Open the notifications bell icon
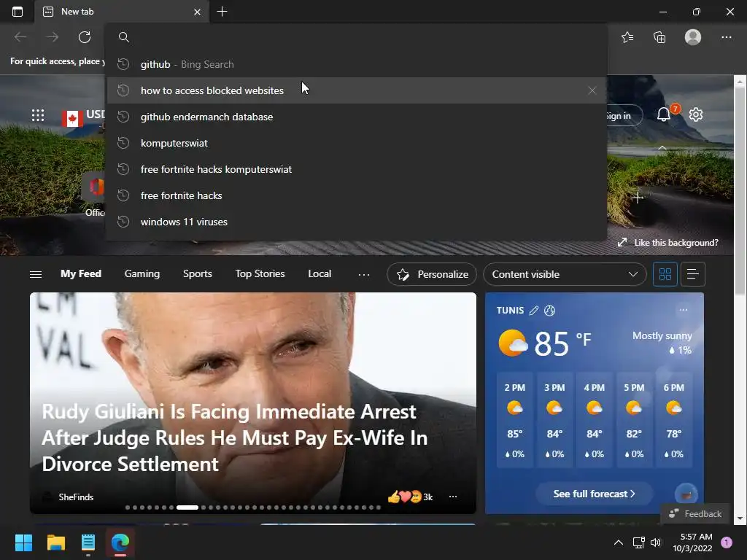The height and width of the screenshot is (560, 747). click(664, 114)
